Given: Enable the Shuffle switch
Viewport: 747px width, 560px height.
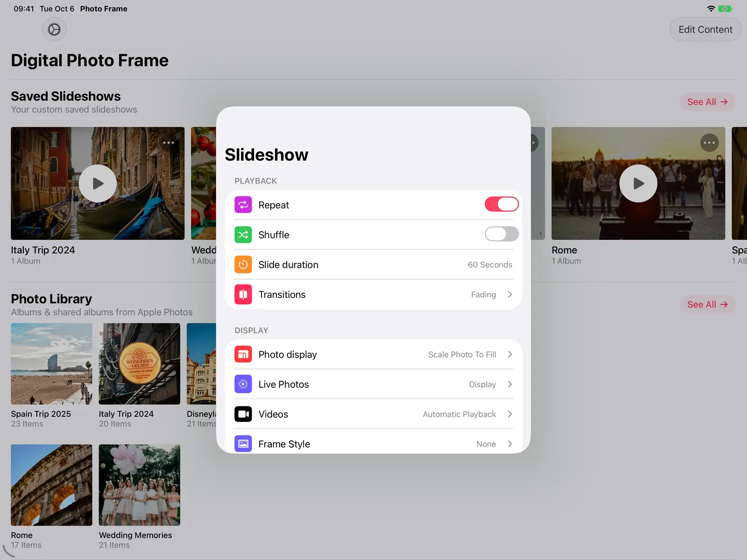Looking at the screenshot, I should coord(501,234).
